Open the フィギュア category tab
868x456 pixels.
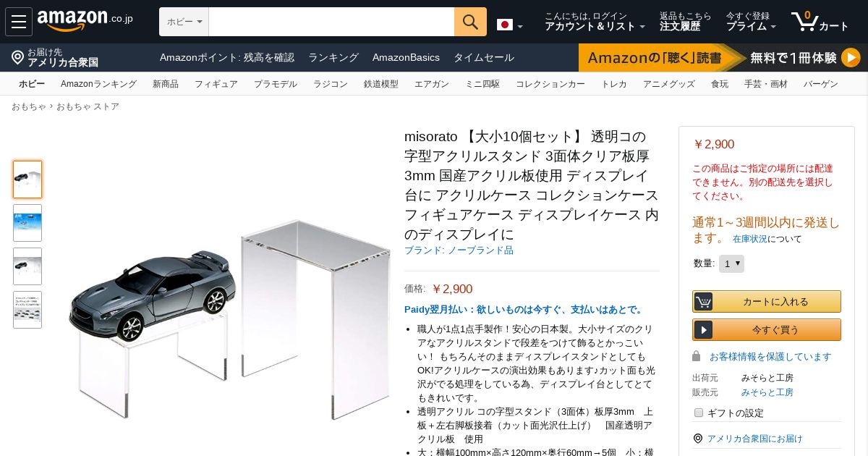click(x=216, y=84)
